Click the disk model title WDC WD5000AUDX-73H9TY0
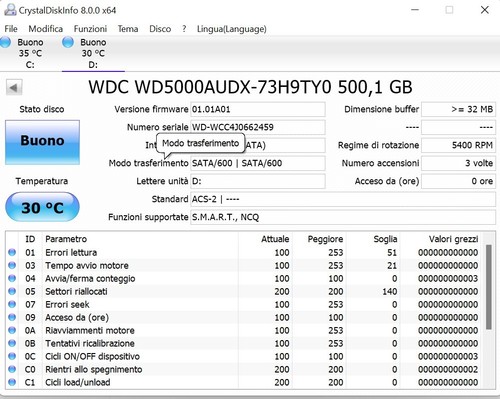The width and height of the screenshot is (500, 399). [x=210, y=87]
